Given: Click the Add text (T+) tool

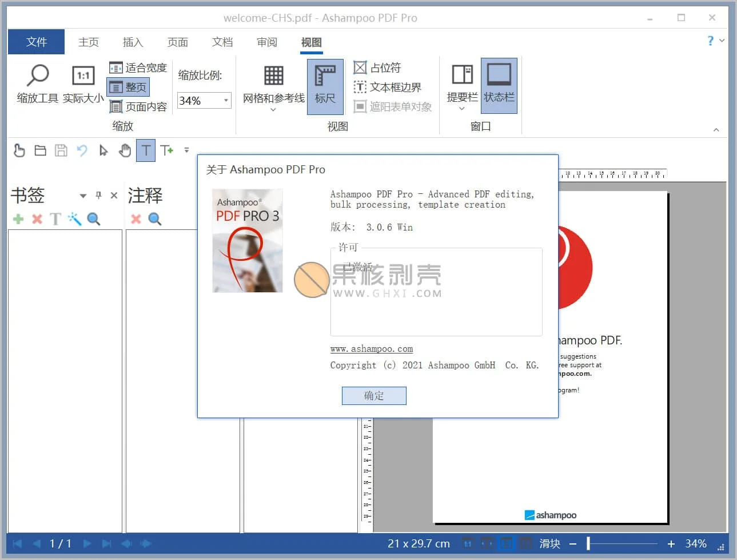Looking at the screenshot, I should point(167,150).
